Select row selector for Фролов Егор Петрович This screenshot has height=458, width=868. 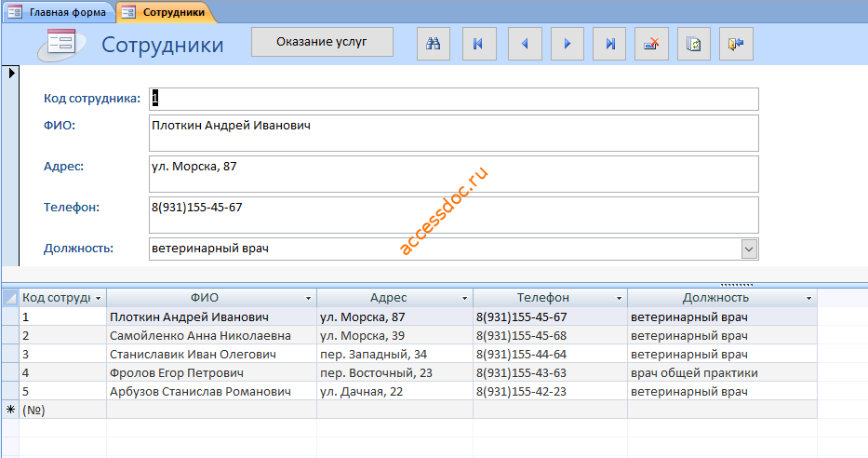(10, 372)
